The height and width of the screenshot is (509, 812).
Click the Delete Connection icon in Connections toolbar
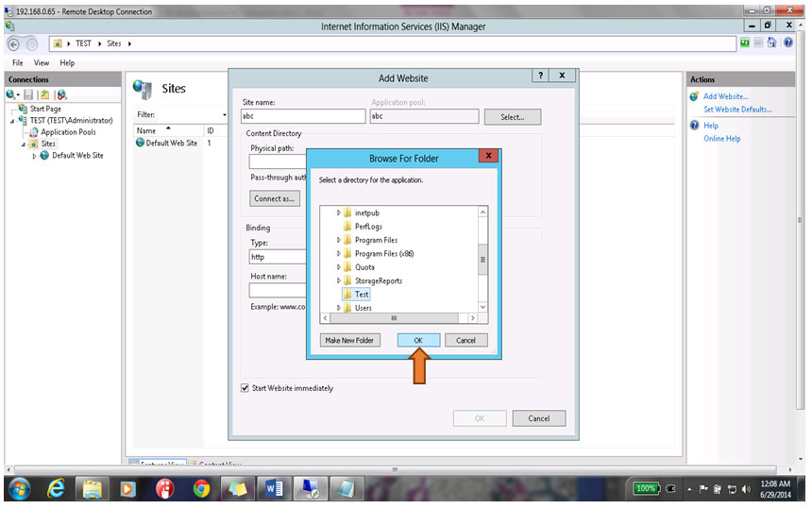click(x=62, y=94)
